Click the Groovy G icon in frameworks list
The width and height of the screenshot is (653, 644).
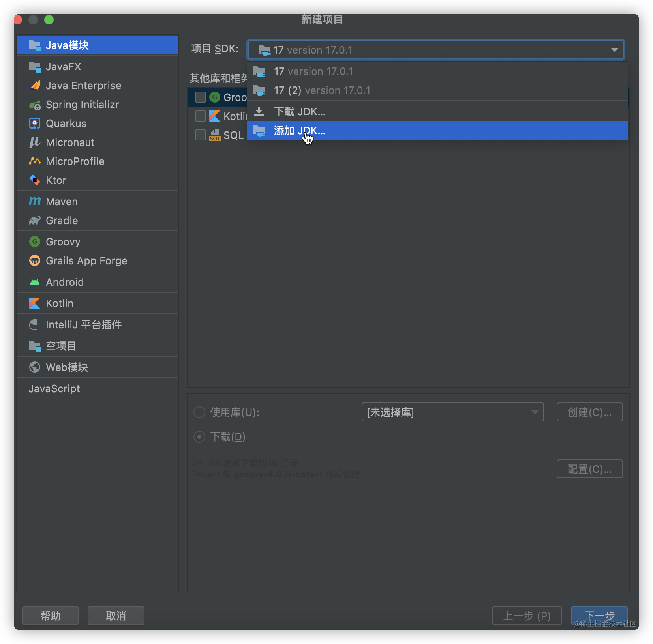coord(215,97)
